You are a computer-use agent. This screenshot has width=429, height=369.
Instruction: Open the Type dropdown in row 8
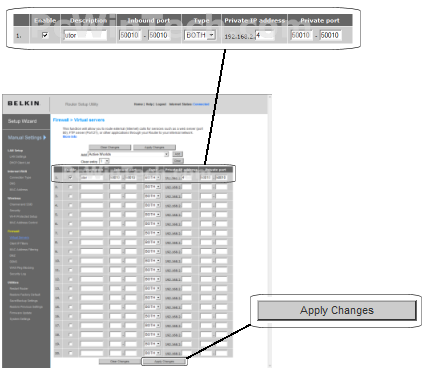[152, 242]
